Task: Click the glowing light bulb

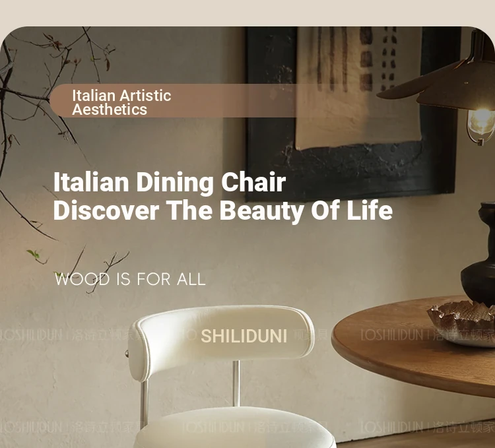Action: pyautogui.click(x=481, y=123)
